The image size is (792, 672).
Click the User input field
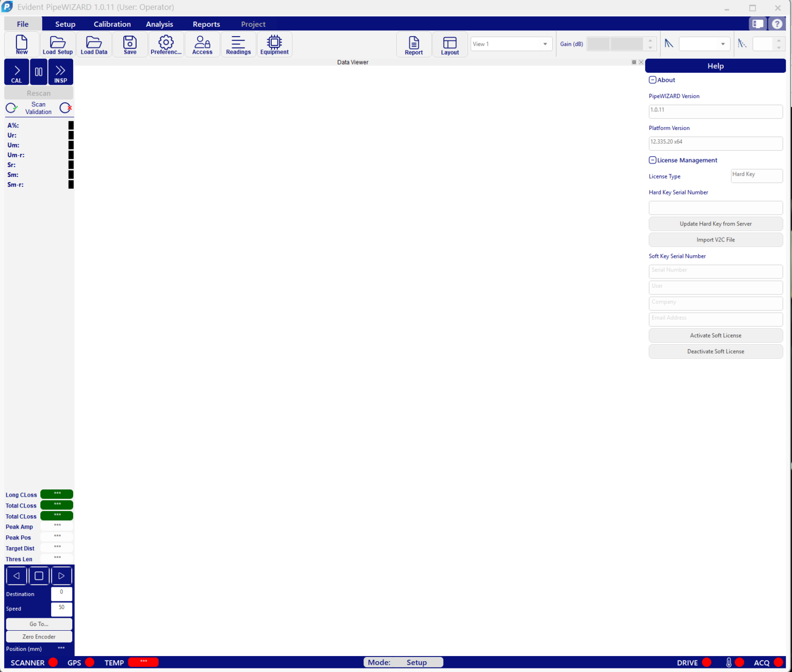coord(716,288)
